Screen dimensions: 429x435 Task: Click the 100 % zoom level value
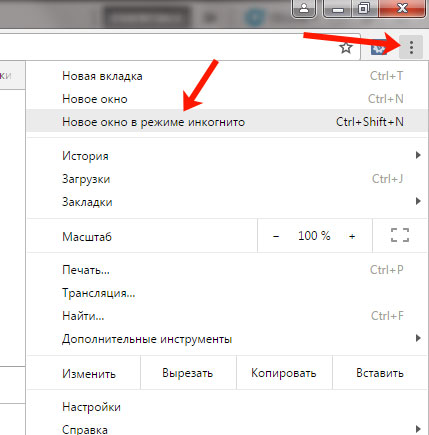click(314, 236)
